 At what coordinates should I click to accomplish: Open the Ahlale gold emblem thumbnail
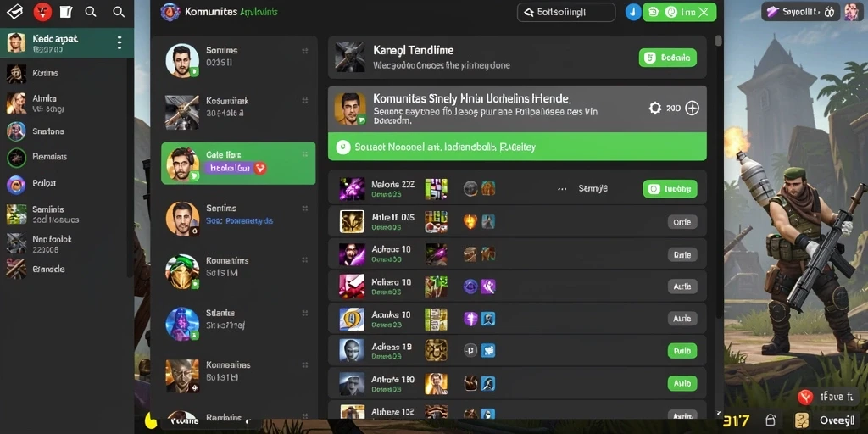pyautogui.click(x=352, y=221)
